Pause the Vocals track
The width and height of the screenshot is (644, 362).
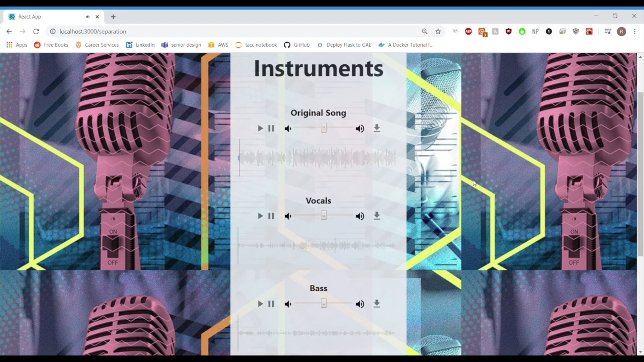click(271, 216)
